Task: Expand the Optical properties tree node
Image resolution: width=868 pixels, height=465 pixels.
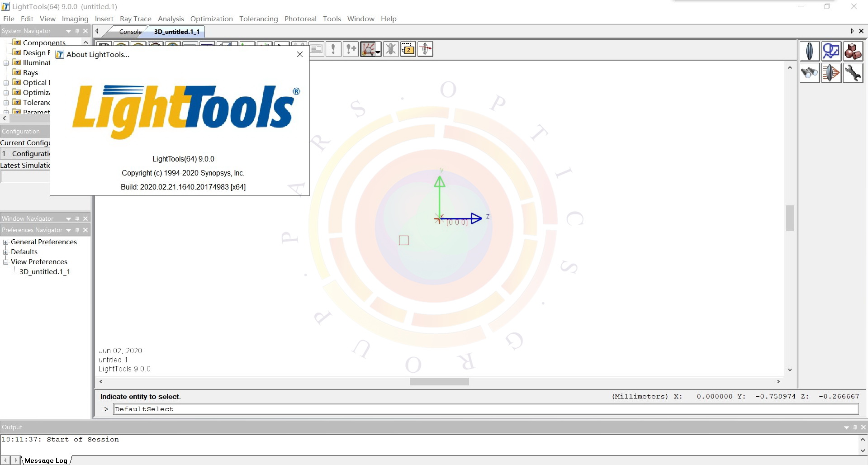Action: [x=6, y=83]
